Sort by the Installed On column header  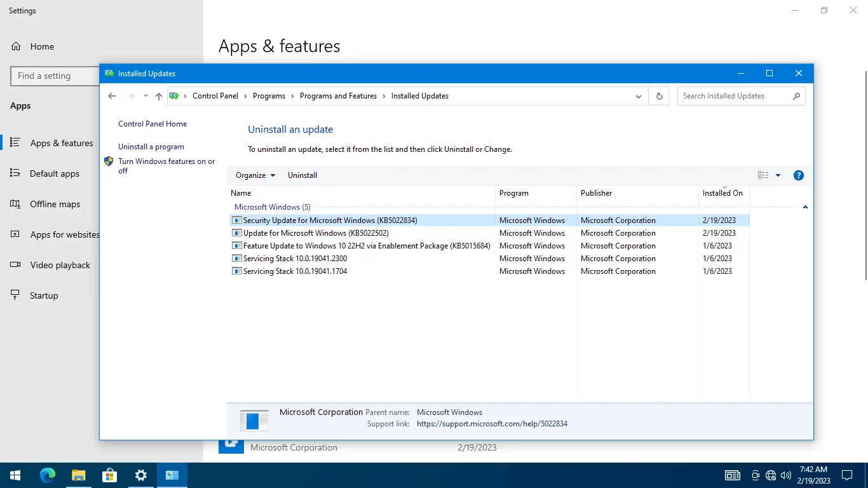[724, 193]
